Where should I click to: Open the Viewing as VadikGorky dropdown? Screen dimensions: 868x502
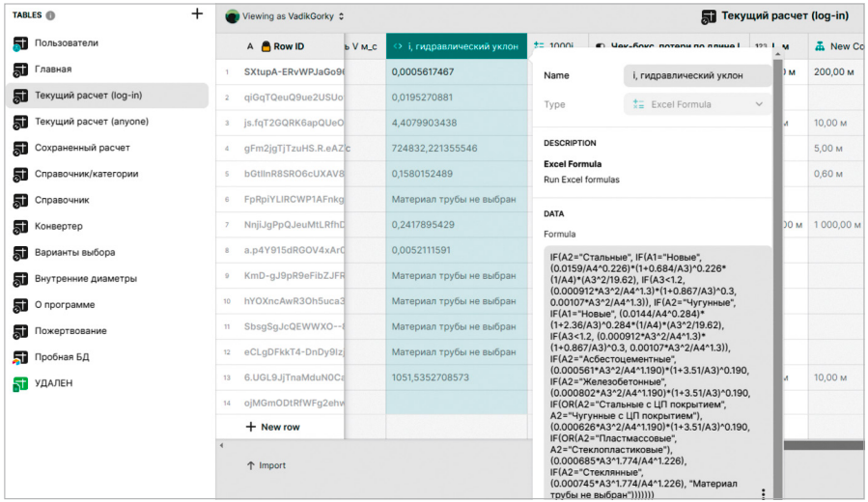pos(285,16)
